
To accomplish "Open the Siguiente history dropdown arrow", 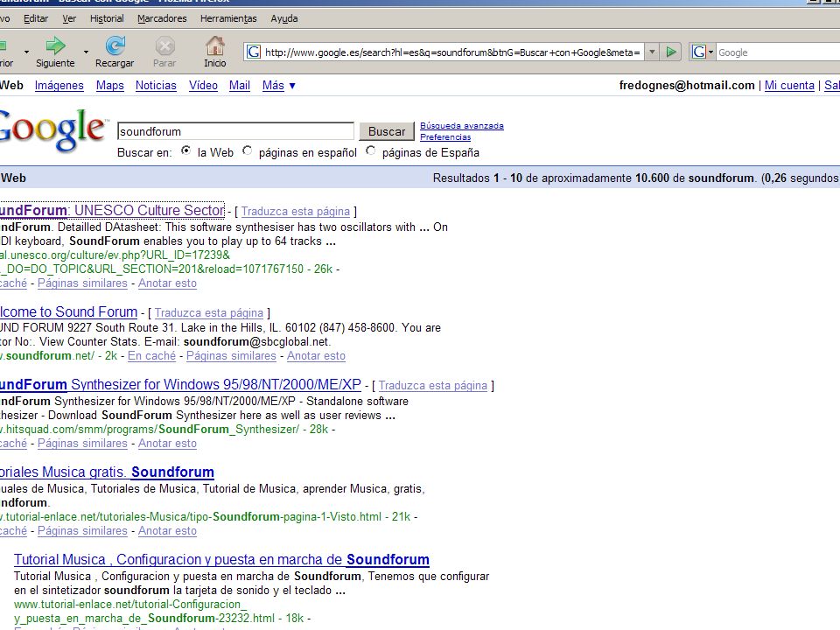I will (x=86, y=52).
